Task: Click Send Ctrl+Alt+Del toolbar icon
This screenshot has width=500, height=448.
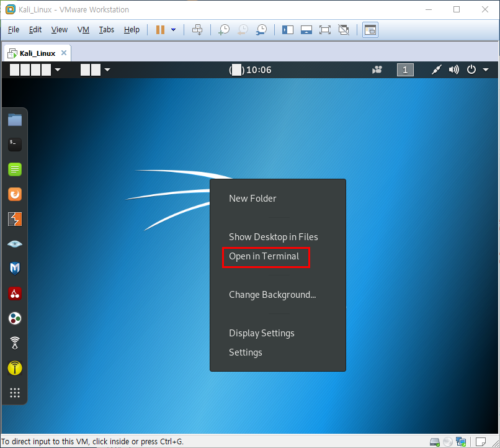Action: coord(197,30)
